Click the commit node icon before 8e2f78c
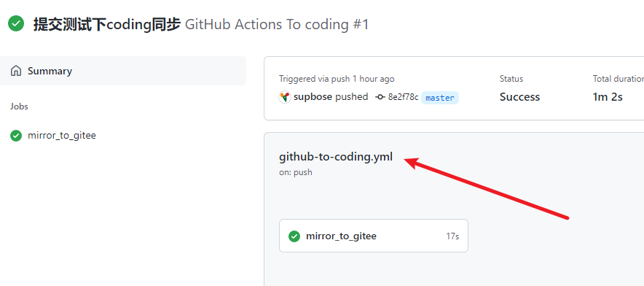Screen dimensions: 644x286 pyautogui.click(x=380, y=97)
